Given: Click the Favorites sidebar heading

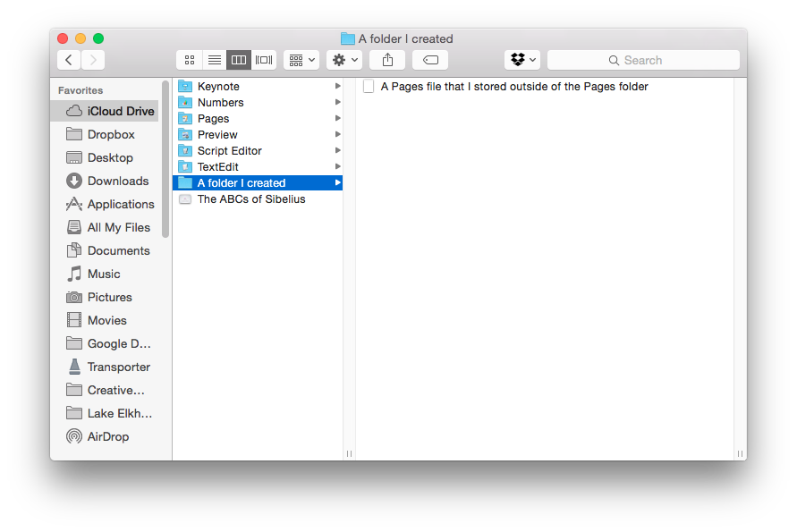Looking at the screenshot, I should 81,90.
